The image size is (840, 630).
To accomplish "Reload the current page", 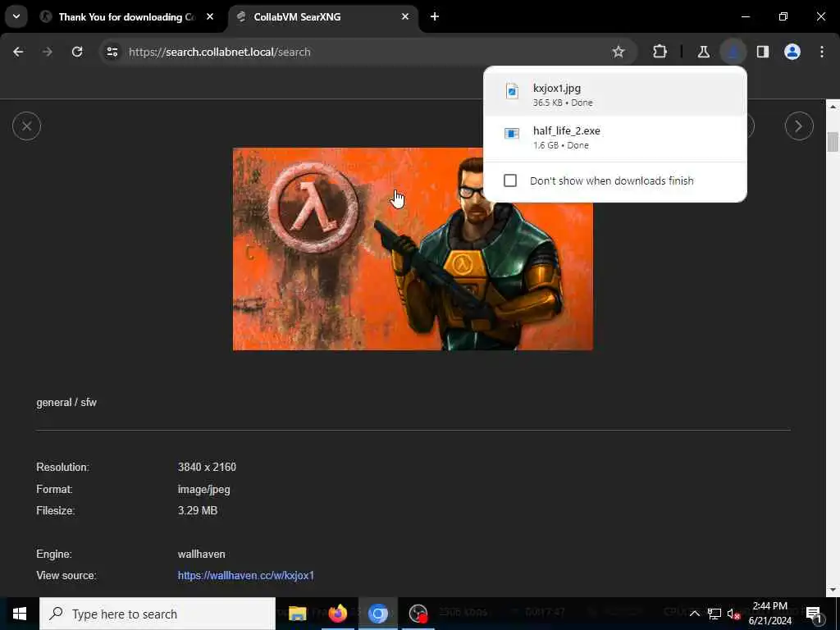I will pyautogui.click(x=77, y=52).
